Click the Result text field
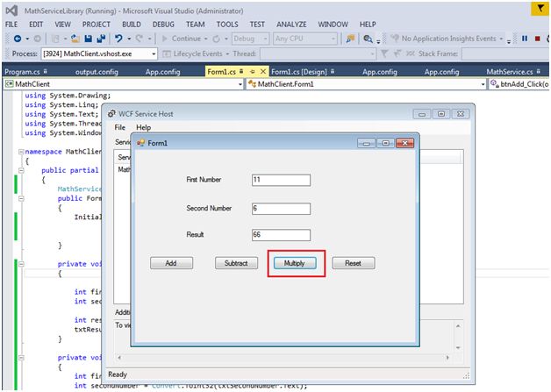This screenshot has height=392, width=551. click(281, 235)
